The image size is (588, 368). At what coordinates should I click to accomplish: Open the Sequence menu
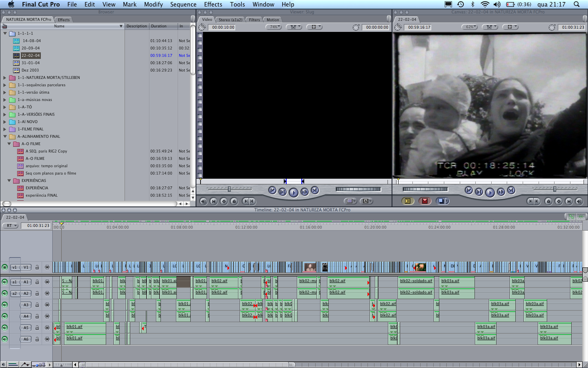point(183,4)
